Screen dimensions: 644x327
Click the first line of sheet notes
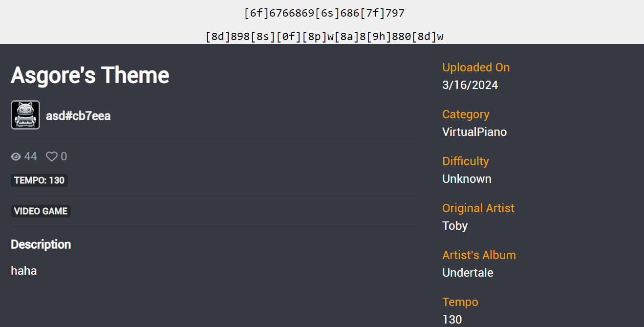click(324, 13)
